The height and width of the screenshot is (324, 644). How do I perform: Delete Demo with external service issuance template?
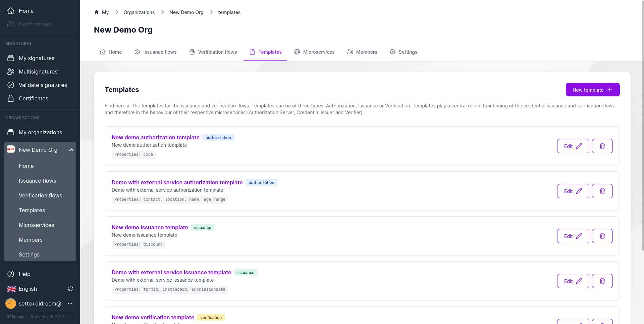(602, 281)
